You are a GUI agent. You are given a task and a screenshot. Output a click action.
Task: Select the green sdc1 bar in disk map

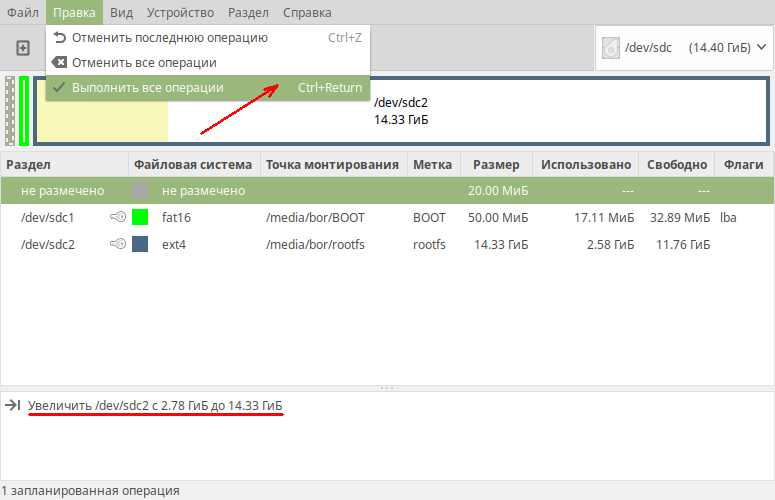[24, 111]
